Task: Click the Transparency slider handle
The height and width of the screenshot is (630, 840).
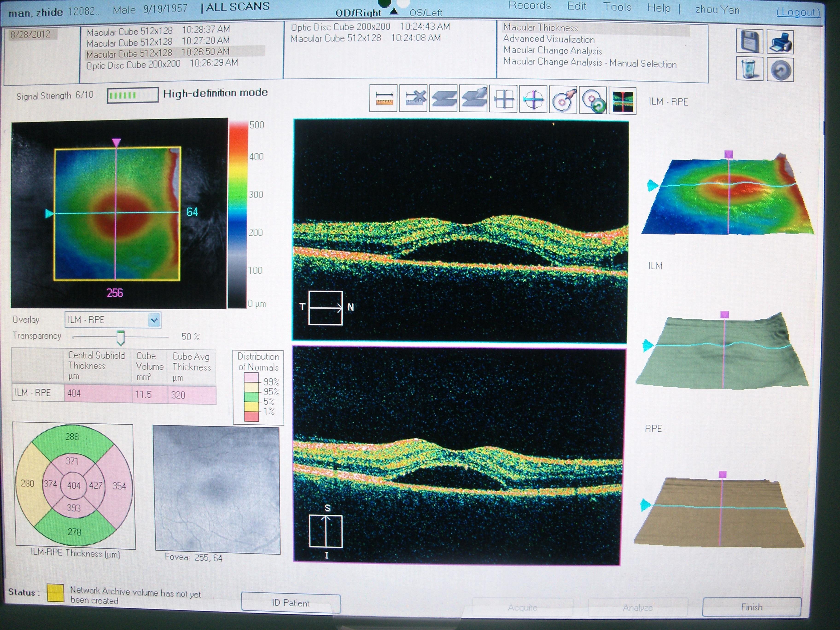Action: (120, 338)
